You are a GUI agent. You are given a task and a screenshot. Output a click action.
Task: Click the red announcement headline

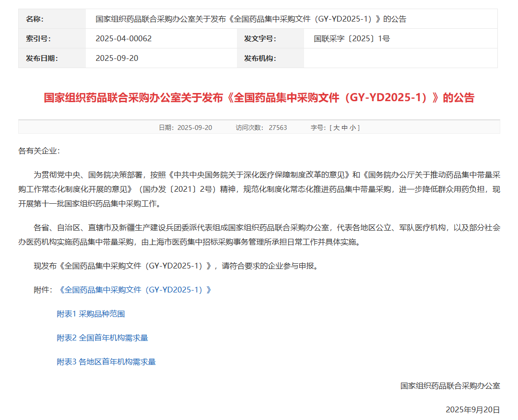pos(259,98)
